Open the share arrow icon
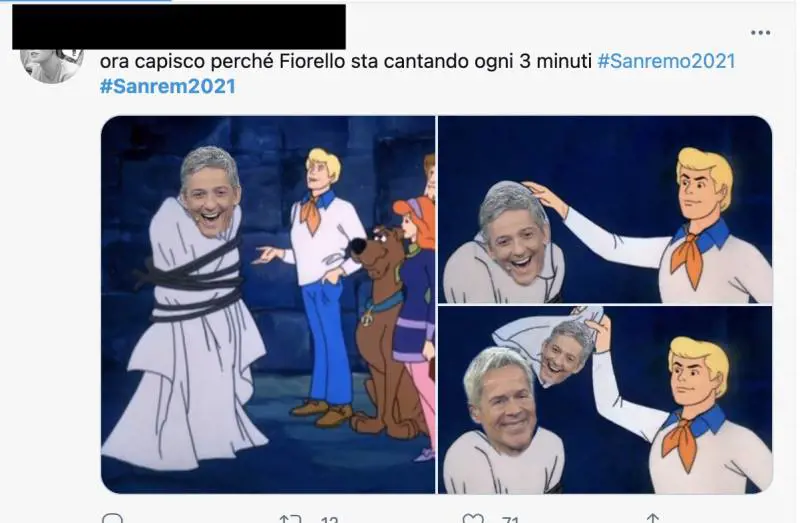 pos(653,518)
